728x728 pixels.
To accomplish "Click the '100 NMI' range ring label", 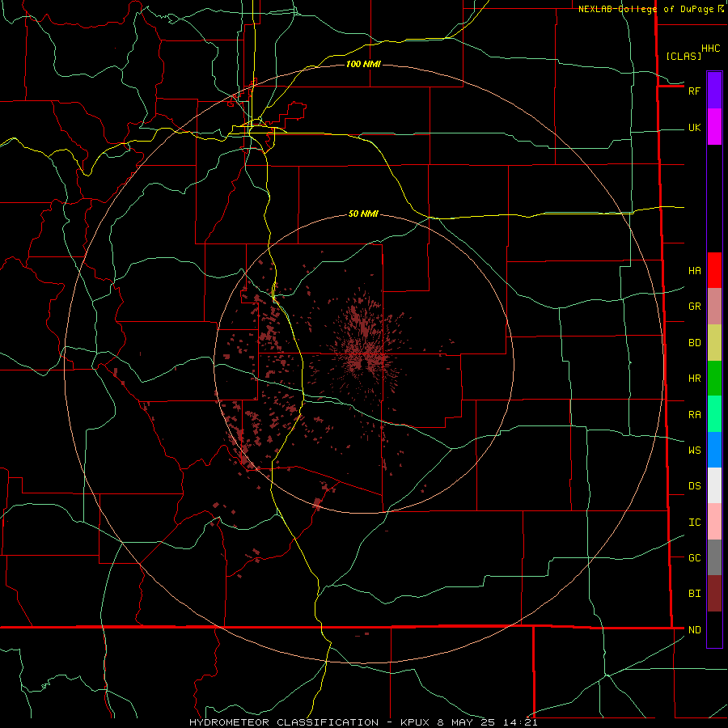I will pos(363,64).
